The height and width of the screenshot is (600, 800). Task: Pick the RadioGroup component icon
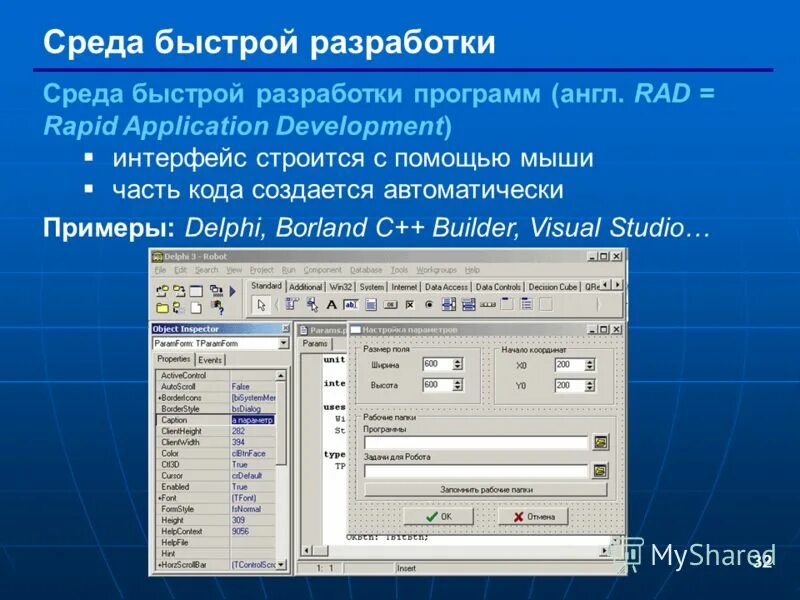click(x=527, y=305)
